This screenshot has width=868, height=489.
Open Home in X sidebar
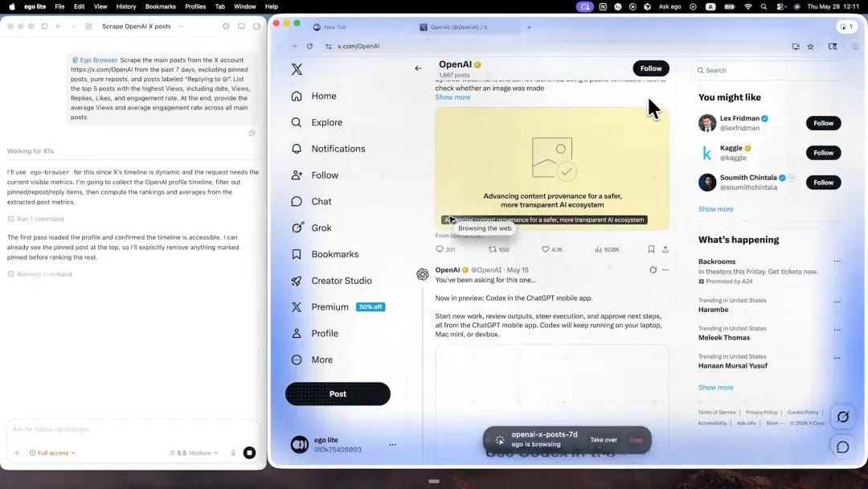[314, 96]
